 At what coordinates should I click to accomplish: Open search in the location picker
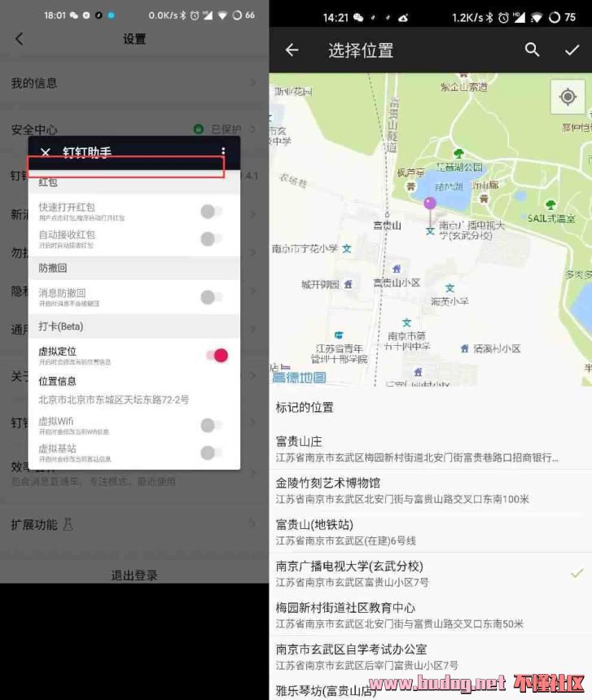click(532, 50)
